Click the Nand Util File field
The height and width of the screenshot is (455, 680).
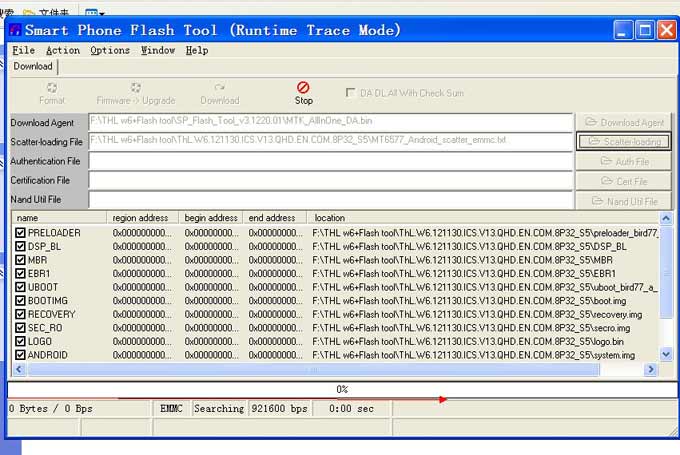coord(331,200)
